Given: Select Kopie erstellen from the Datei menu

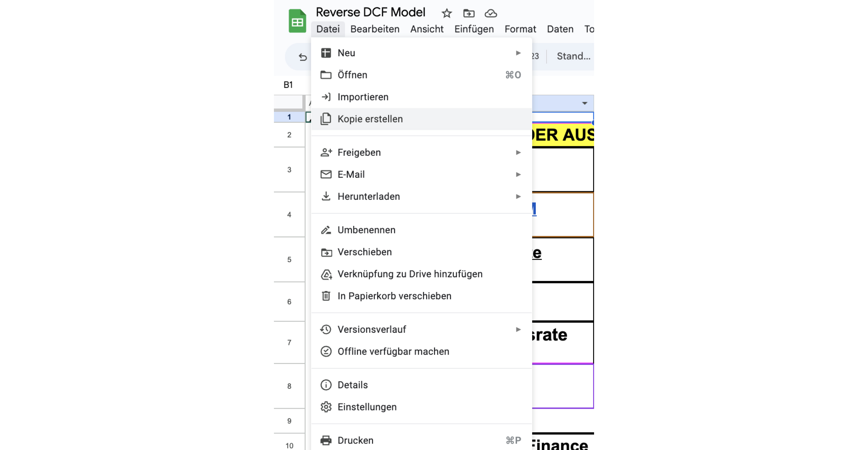Looking at the screenshot, I should pyautogui.click(x=370, y=119).
